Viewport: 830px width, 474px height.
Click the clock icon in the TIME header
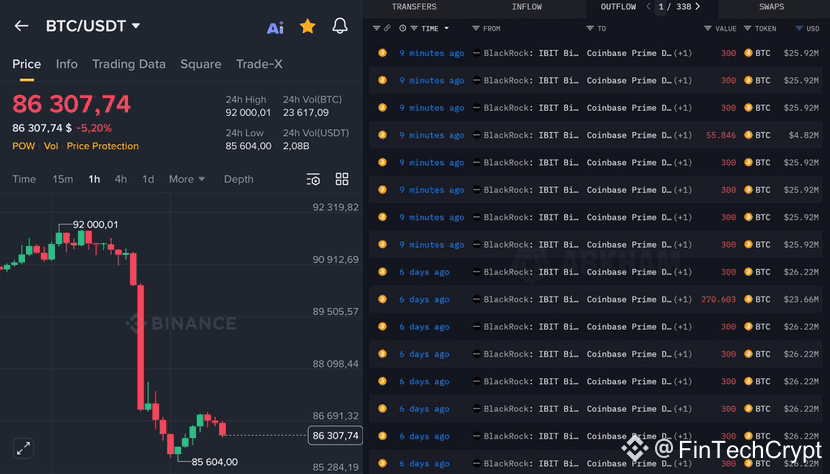coord(403,28)
